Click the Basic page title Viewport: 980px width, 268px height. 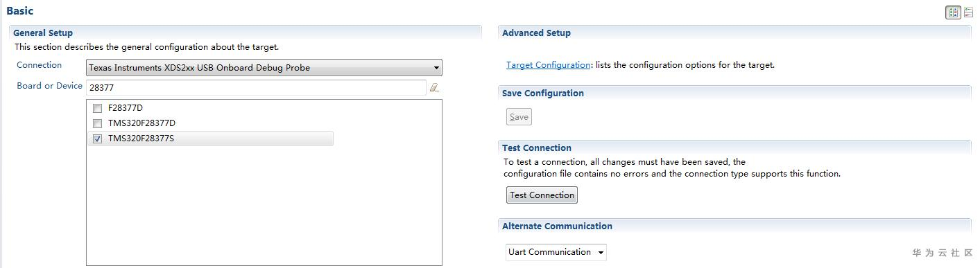pos(19,11)
